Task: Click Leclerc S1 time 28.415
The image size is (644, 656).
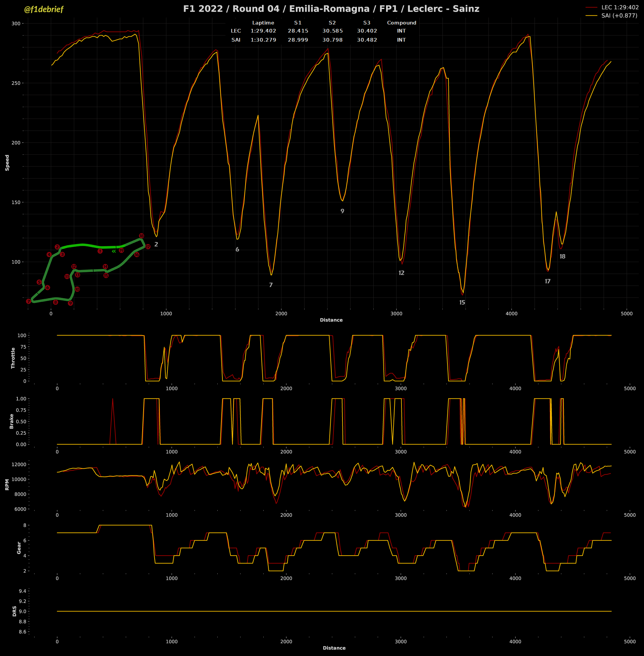Action: [x=298, y=31]
